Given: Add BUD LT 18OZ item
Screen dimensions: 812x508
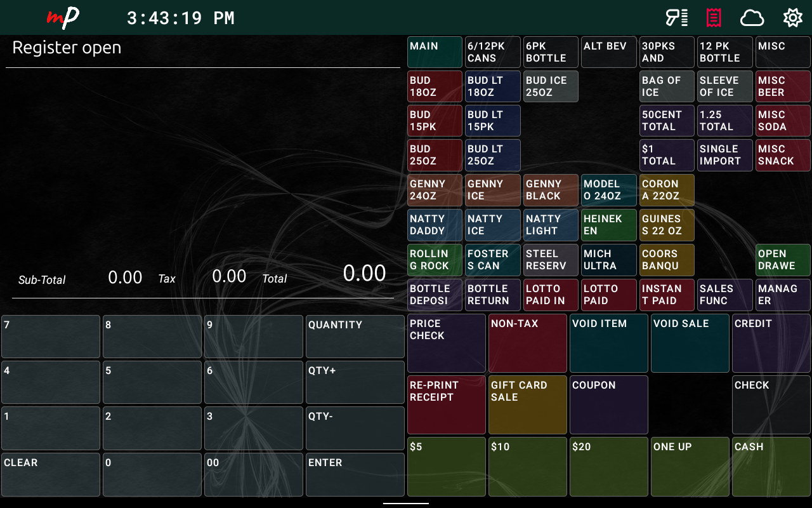Looking at the screenshot, I should (x=492, y=86).
